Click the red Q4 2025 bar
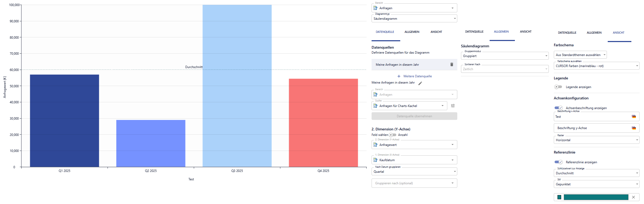 [x=323, y=123]
